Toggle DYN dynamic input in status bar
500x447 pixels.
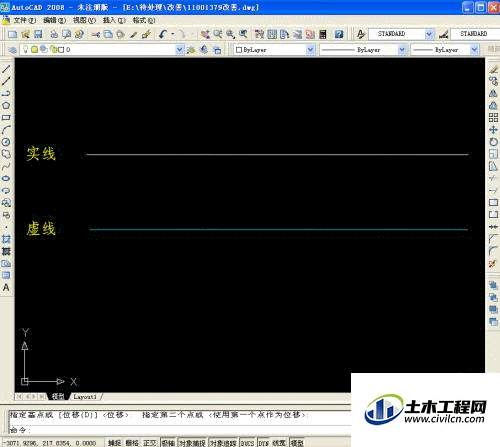point(263,443)
